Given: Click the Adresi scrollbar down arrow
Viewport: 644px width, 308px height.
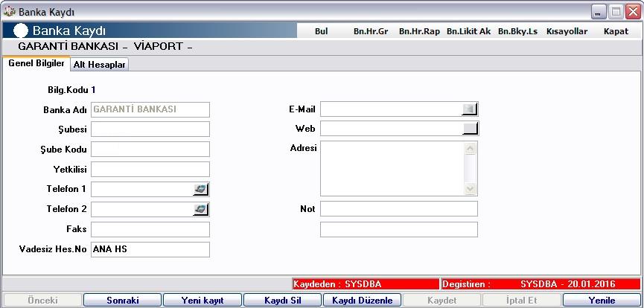Looking at the screenshot, I should coord(471,188).
